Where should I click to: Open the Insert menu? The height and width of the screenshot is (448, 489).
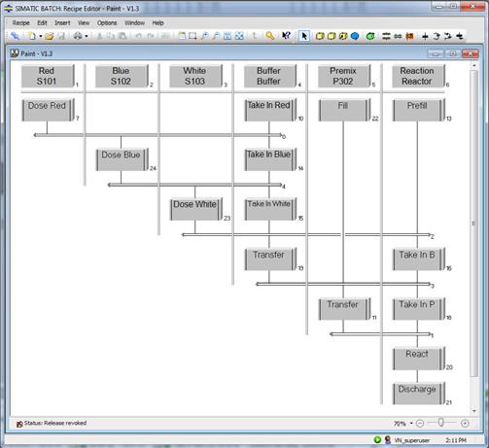[62, 23]
